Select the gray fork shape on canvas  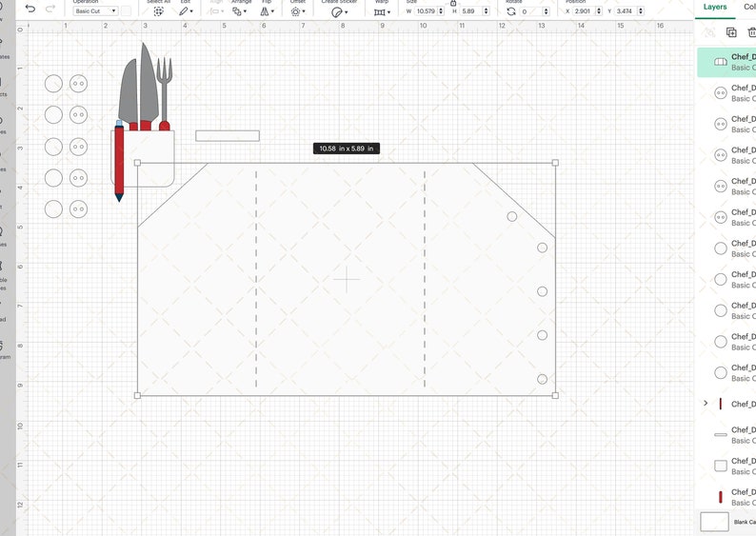(165, 89)
